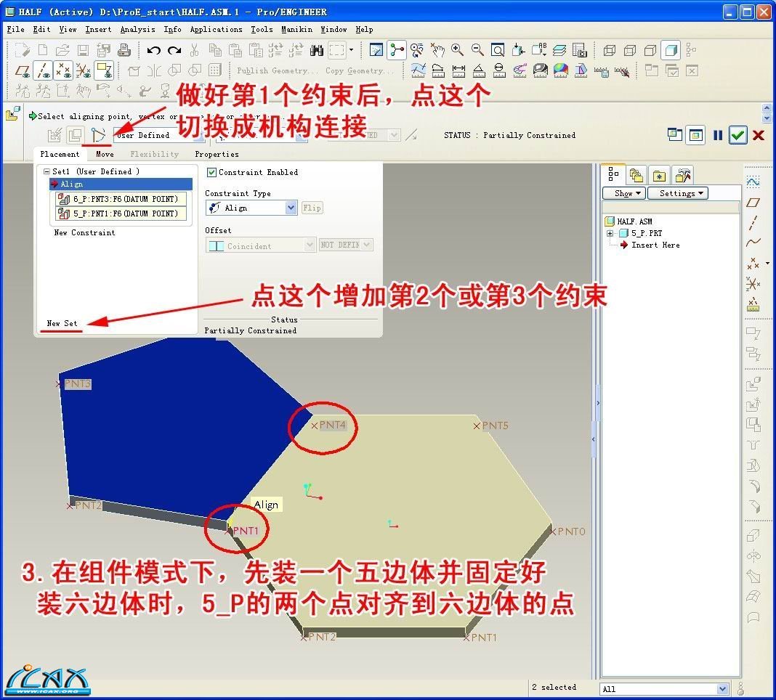This screenshot has width=776, height=700.
Task: Switch to the Properties tab
Action: click(x=217, y=154)
